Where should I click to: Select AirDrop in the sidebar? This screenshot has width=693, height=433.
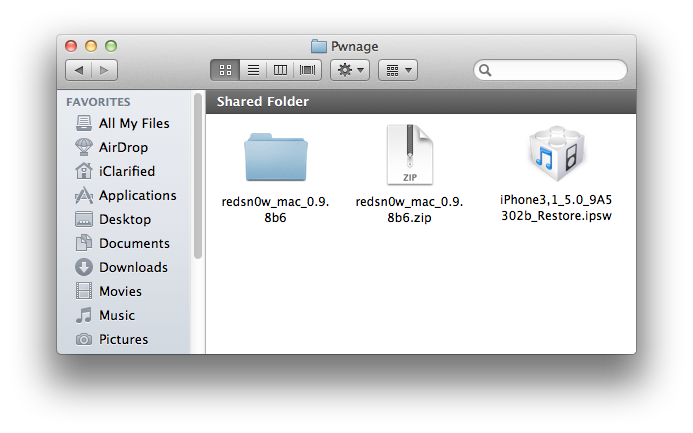(123, 147)
